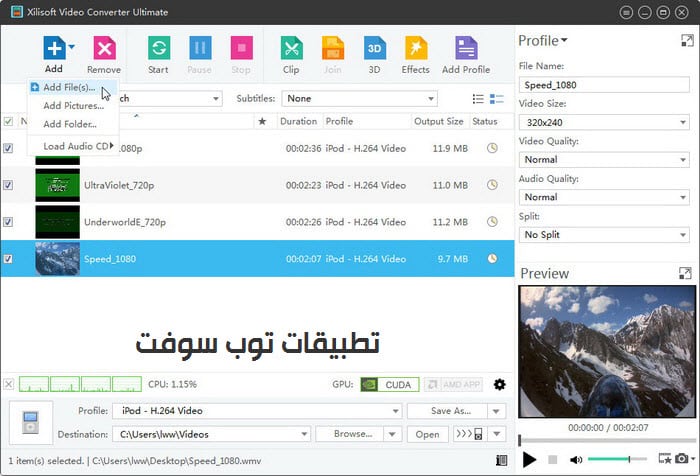
Task: Expand the Preview panel with corner icon
Action: tap(685, 273)
